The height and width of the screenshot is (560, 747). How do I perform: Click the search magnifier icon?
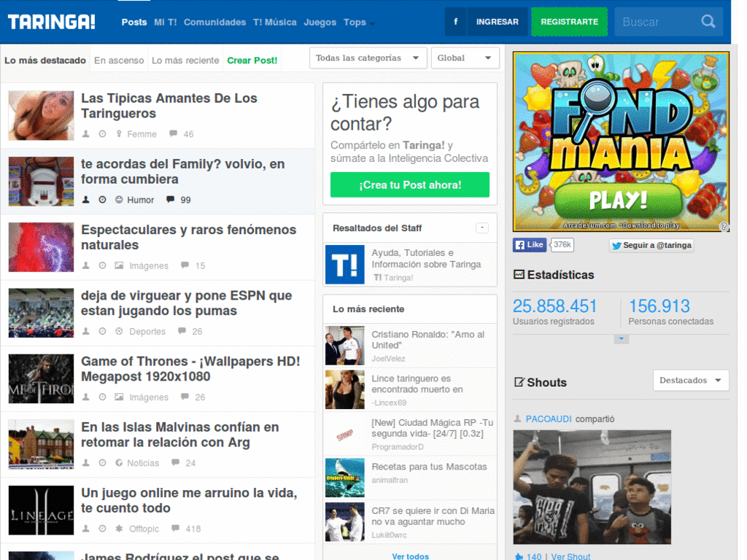[x=708, y=22]
